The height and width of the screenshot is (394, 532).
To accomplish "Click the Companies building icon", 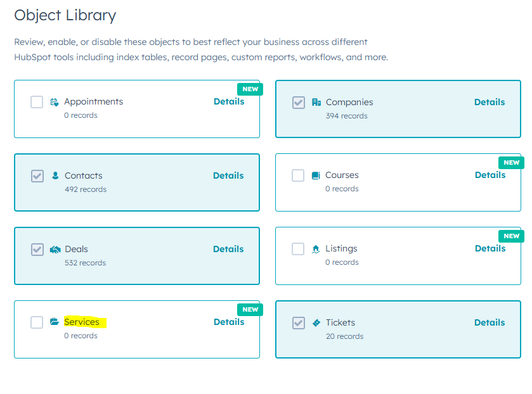I will tap(316, 103).
